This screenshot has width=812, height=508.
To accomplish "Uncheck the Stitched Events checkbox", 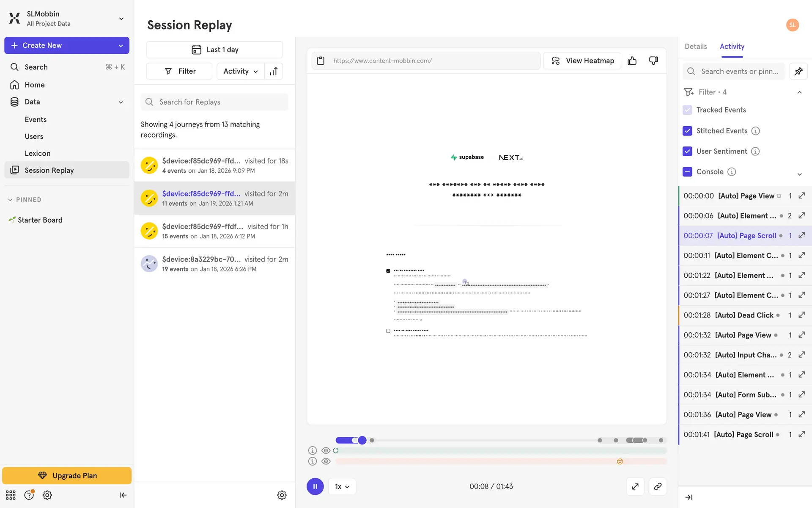I will [687, 131].
